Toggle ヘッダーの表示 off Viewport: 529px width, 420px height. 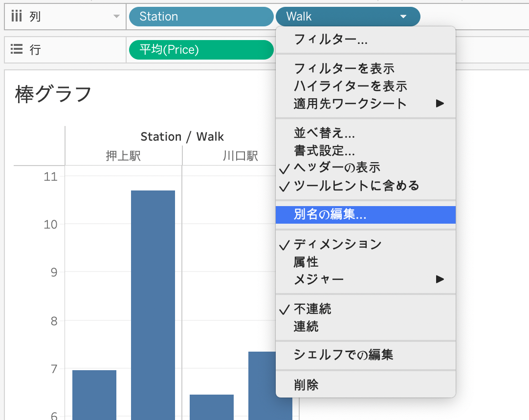coord(336,167)
